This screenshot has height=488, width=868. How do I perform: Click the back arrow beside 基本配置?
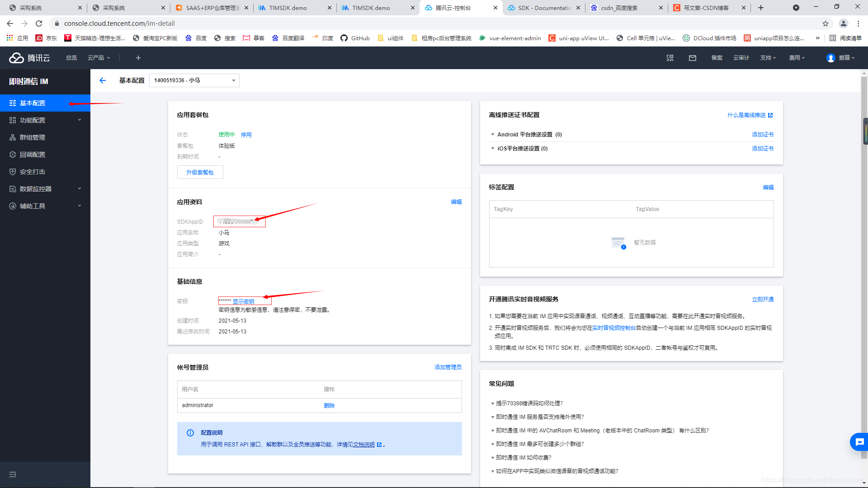(103, 80)
